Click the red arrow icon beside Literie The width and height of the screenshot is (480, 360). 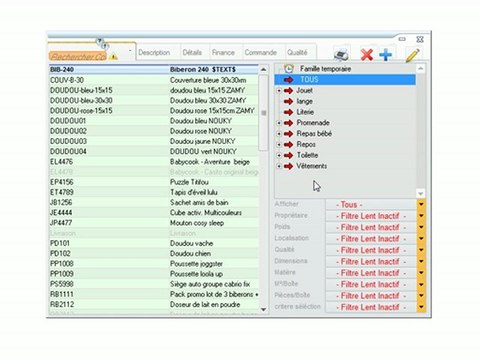[x=288, y=112]
